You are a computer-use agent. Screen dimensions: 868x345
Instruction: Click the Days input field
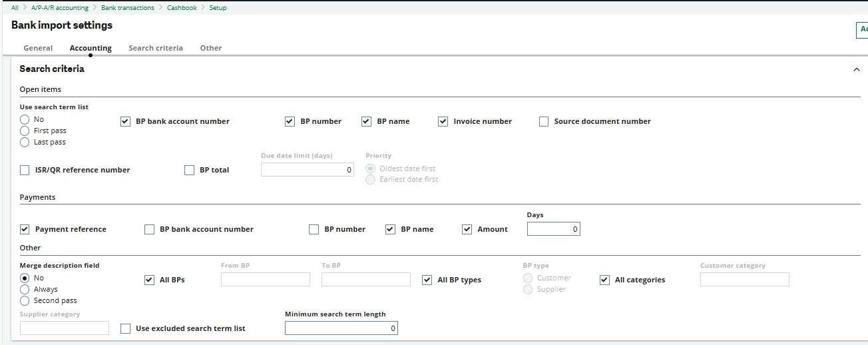[553, 229]
